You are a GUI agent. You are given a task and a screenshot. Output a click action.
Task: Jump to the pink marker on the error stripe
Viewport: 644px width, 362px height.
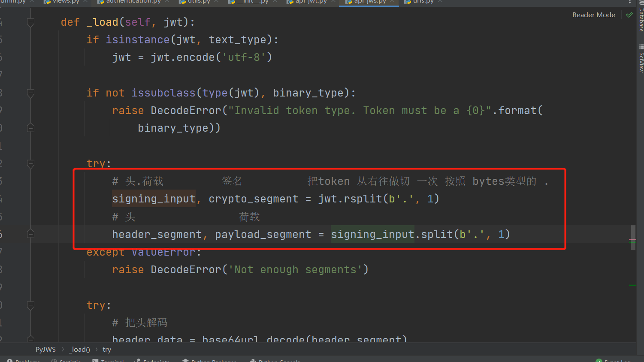click(x=632, y=240)
